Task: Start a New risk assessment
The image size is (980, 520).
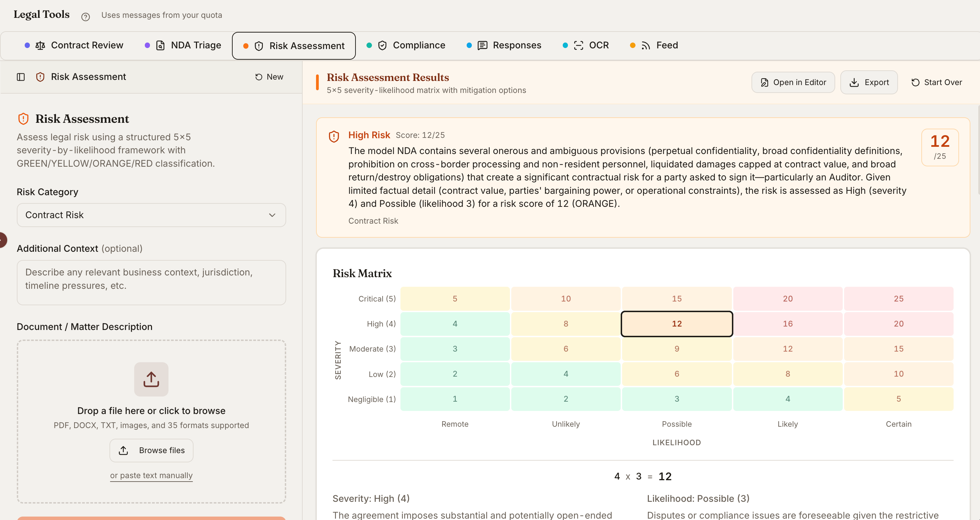Action: coord(269,77)
